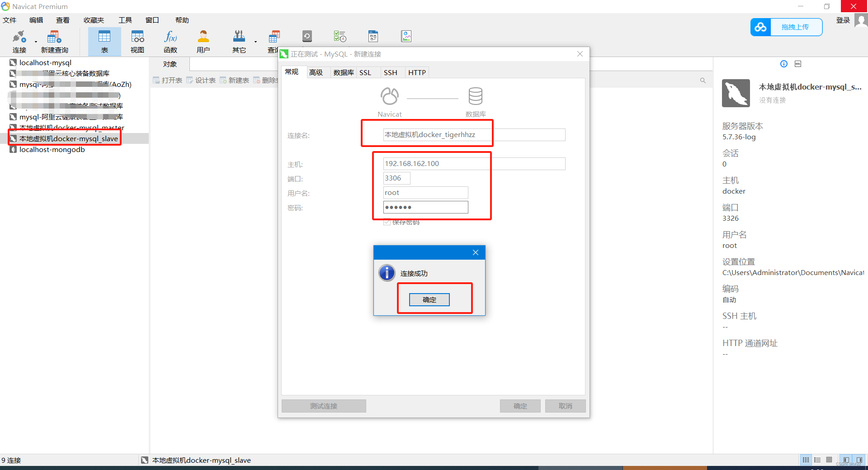Toggle the right pane visibility button
The width and height of the screenshot is (868, 470).
click(859, 460)
